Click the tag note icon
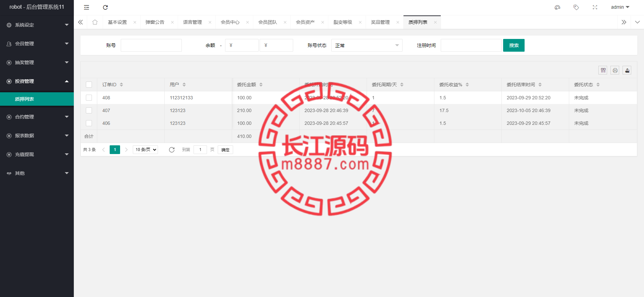 576,7
